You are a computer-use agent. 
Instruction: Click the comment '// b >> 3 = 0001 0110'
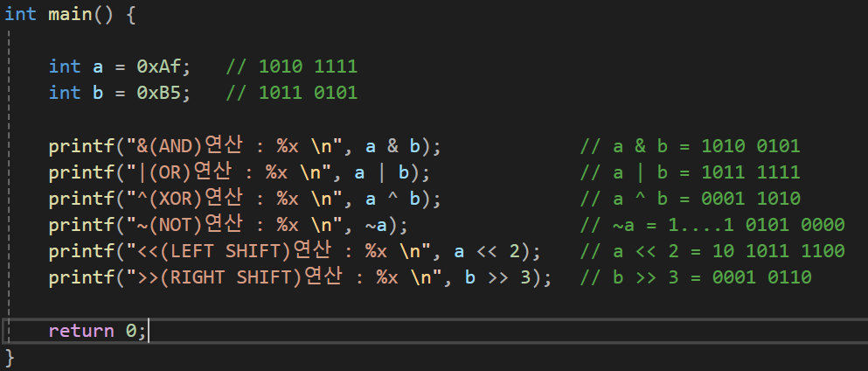(x=696, y=276)
